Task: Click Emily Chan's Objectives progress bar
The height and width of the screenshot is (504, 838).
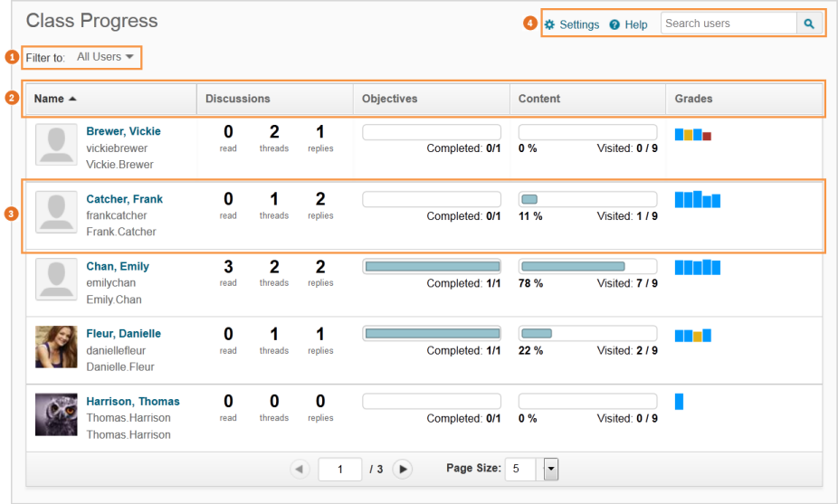Action: (x=432, y=266)
